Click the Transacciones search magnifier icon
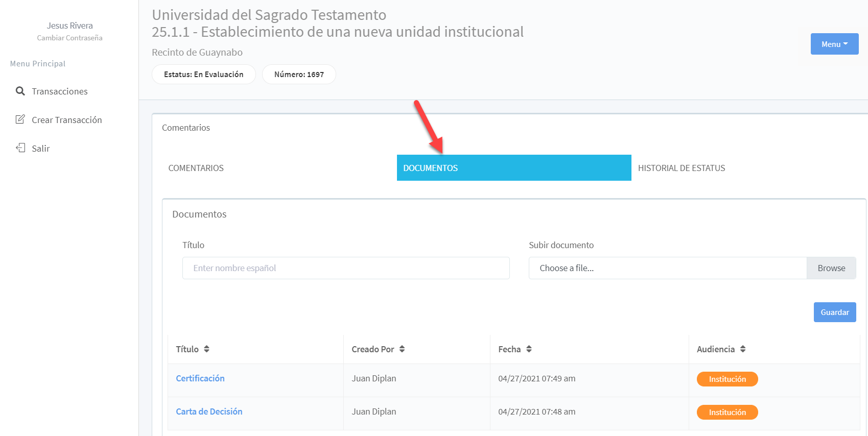Image resolution: width=868 pixels, height=436 pixels. 20,91
